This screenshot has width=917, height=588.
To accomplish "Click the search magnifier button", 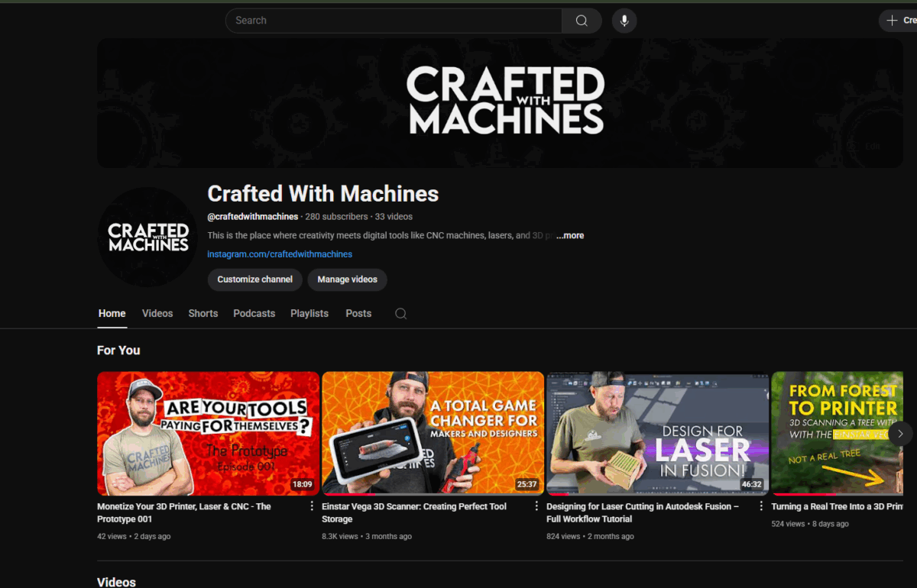I will point(582,21).
